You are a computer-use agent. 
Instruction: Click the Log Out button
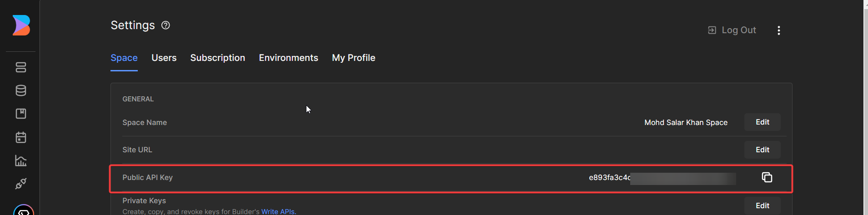(732, 30)
